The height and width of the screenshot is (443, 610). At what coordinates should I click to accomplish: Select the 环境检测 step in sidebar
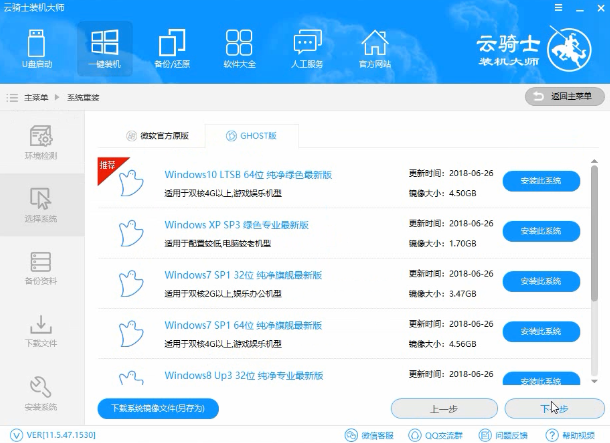[41, 142]
